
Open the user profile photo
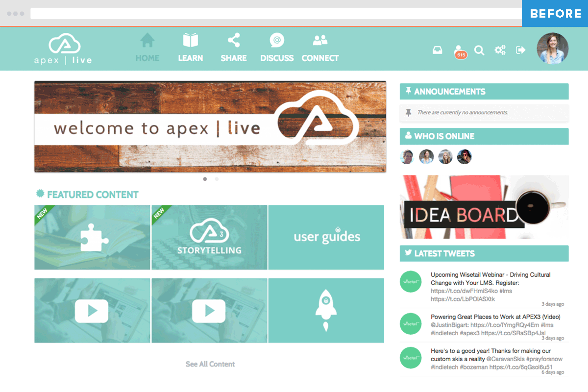point(552,49)
